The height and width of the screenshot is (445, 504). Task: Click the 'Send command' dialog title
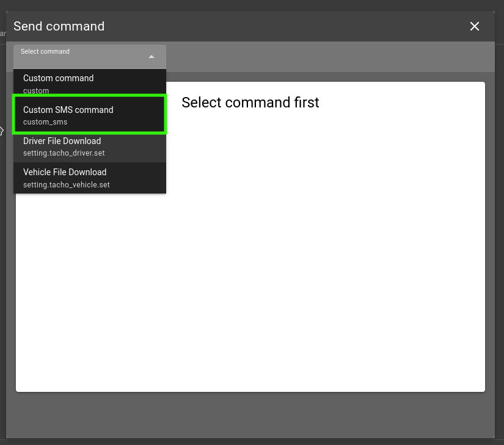click(59, 26)
